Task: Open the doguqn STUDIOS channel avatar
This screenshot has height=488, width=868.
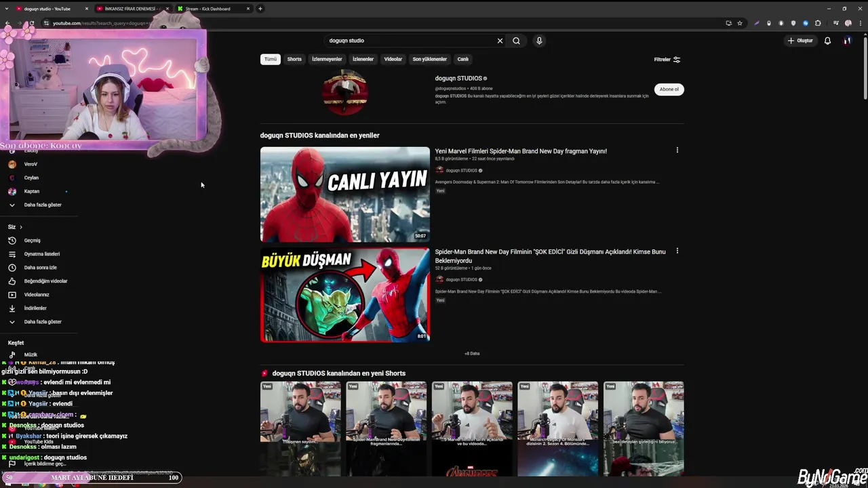Action: pos(345,92)
